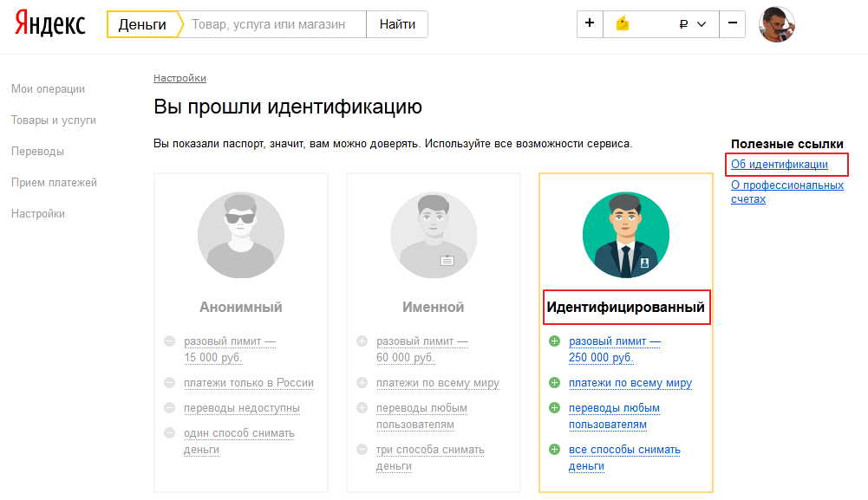
Task: Open Мои операции in sidebar
Action: [48, 89]
